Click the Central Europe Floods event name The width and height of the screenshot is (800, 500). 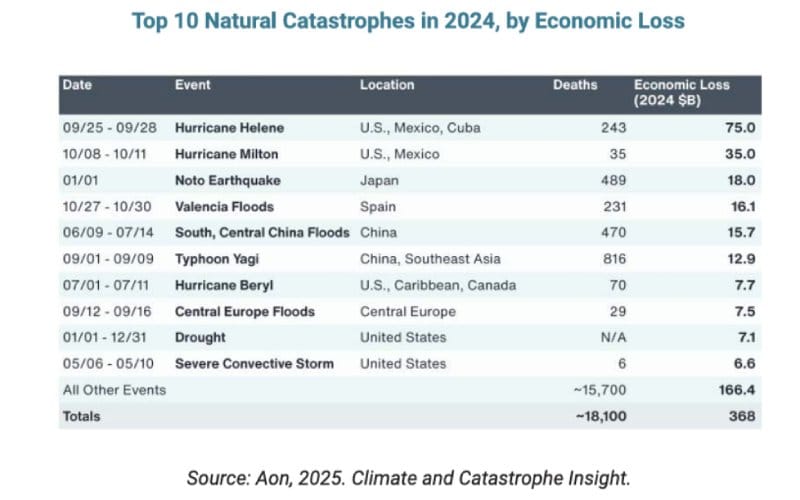click(x=244, y=311)
